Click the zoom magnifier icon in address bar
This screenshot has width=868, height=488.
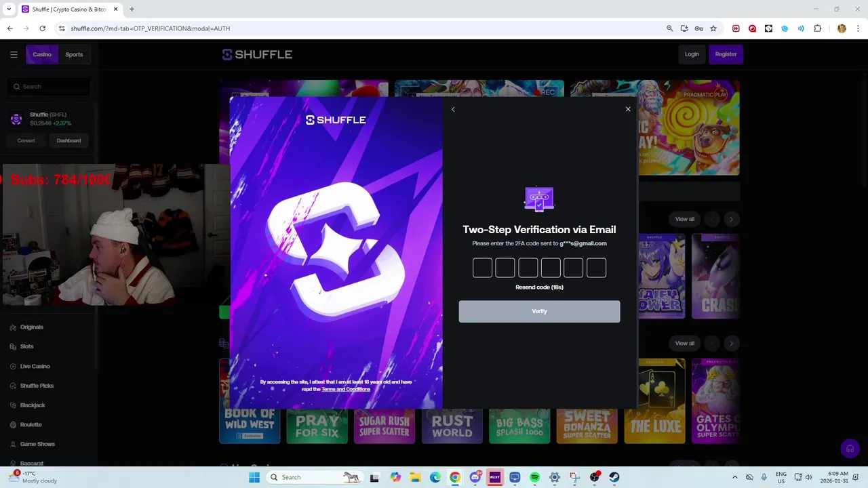click(x=669, y=28)
